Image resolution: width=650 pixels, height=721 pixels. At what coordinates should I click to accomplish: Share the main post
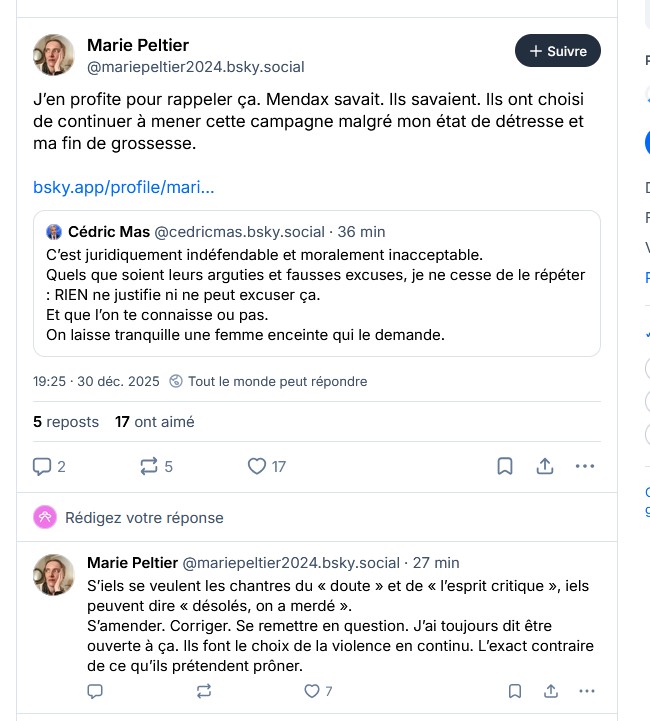(545, 466)
